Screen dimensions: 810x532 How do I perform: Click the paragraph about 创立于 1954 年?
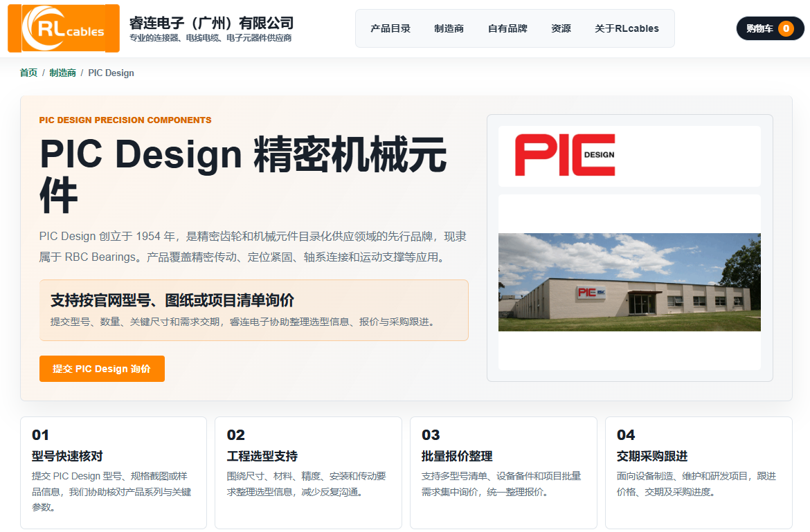click(253, 246)
